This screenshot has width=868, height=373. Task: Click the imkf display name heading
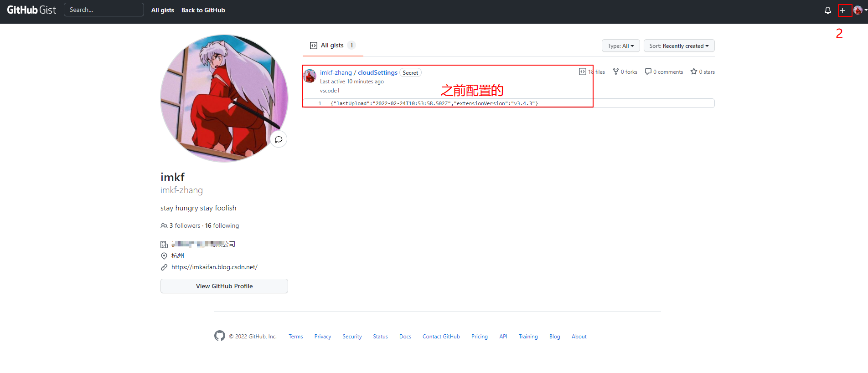coord(172,177)
